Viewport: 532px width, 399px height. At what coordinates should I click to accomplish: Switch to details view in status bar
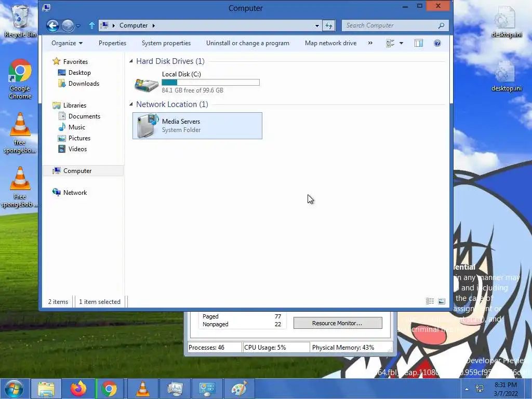point(430,301)
